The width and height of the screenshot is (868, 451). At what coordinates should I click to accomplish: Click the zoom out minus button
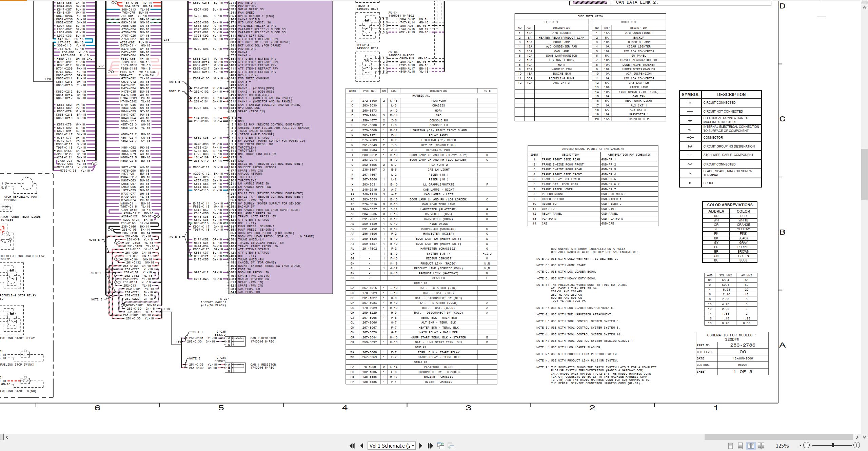[x=807, y=445]
